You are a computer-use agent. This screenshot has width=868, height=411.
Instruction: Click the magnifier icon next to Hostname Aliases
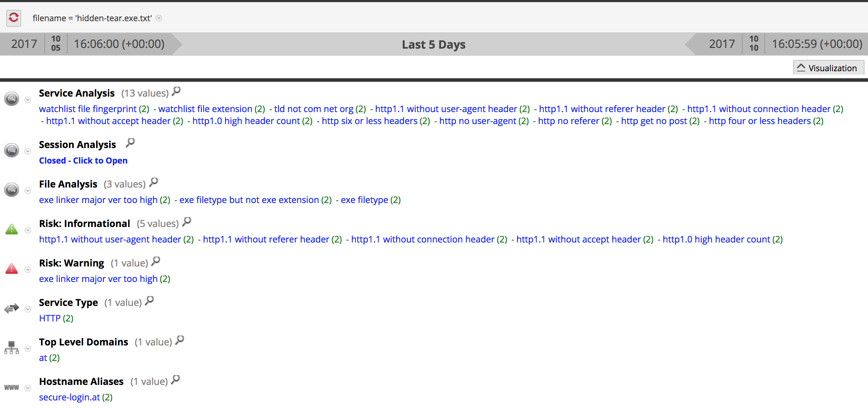pos(175,380)
